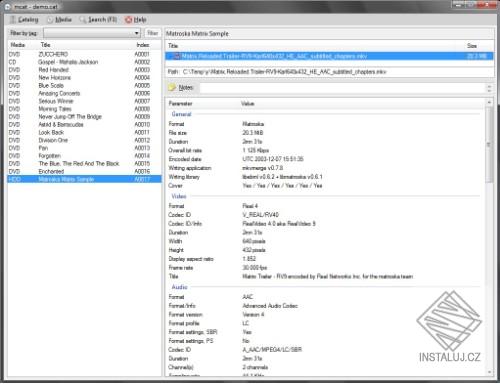
Task: Select the Look Back entry
Action: coord(84,132)
